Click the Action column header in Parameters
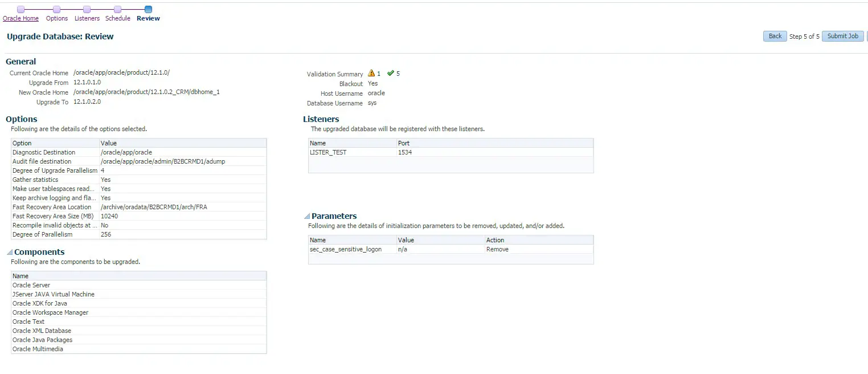Image resolution: width=868 pixels, height=374 pixels. 539,240
